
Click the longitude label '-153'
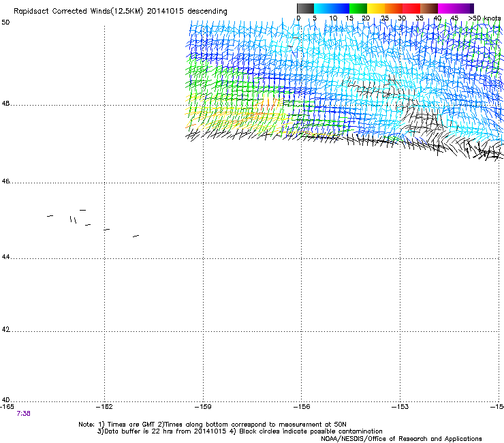tap(400, 407)
